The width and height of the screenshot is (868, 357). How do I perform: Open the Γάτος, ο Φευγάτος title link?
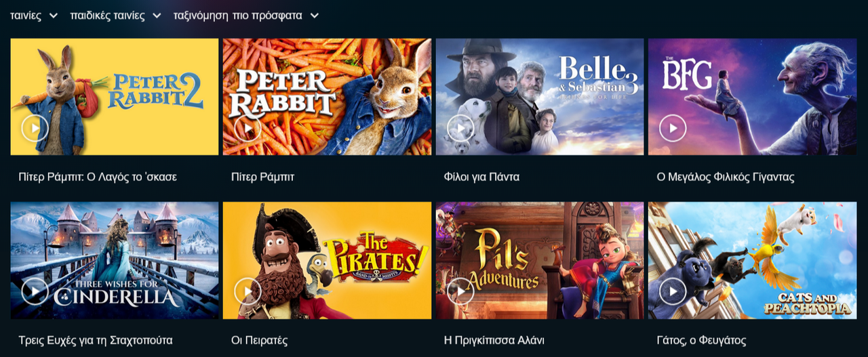(x=702, y=340)
